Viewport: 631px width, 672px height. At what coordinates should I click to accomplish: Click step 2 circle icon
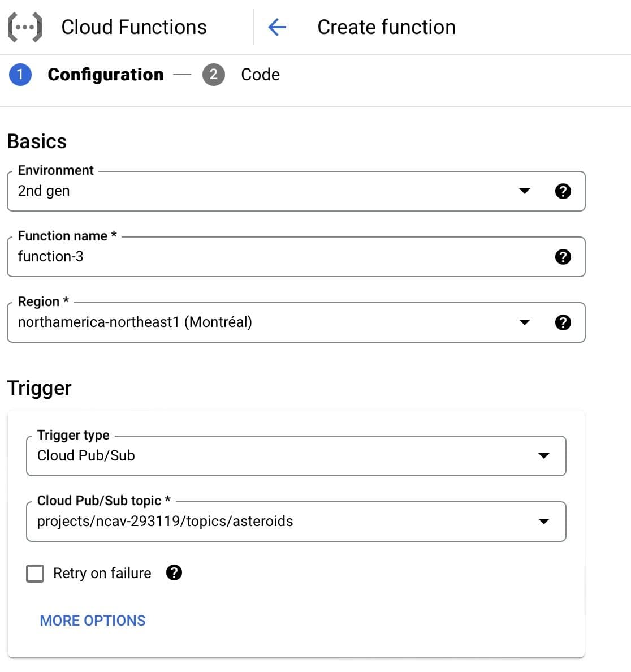click(213, 75)
